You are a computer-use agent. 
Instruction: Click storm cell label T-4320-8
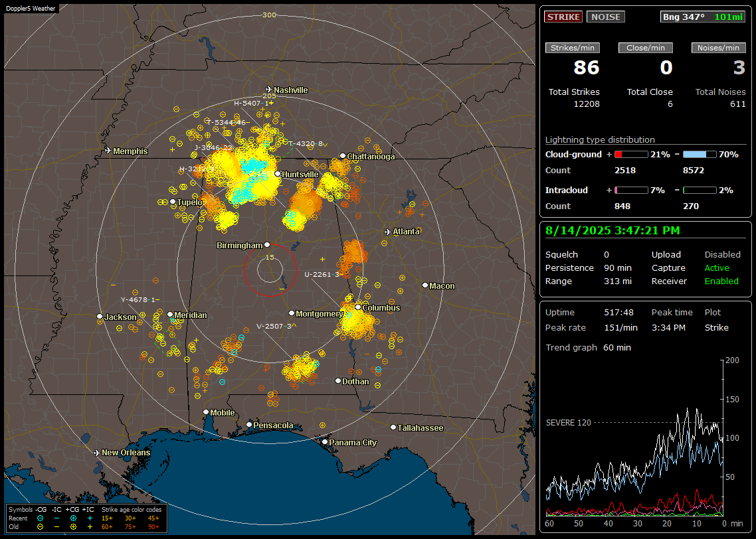tap(306, 143)
